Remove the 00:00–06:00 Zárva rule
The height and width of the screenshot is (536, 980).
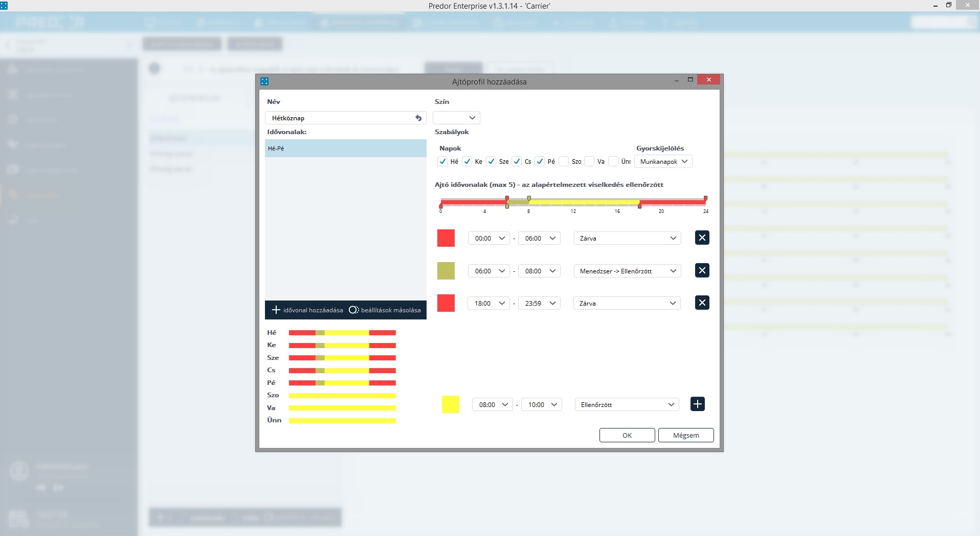coord(702,238)
